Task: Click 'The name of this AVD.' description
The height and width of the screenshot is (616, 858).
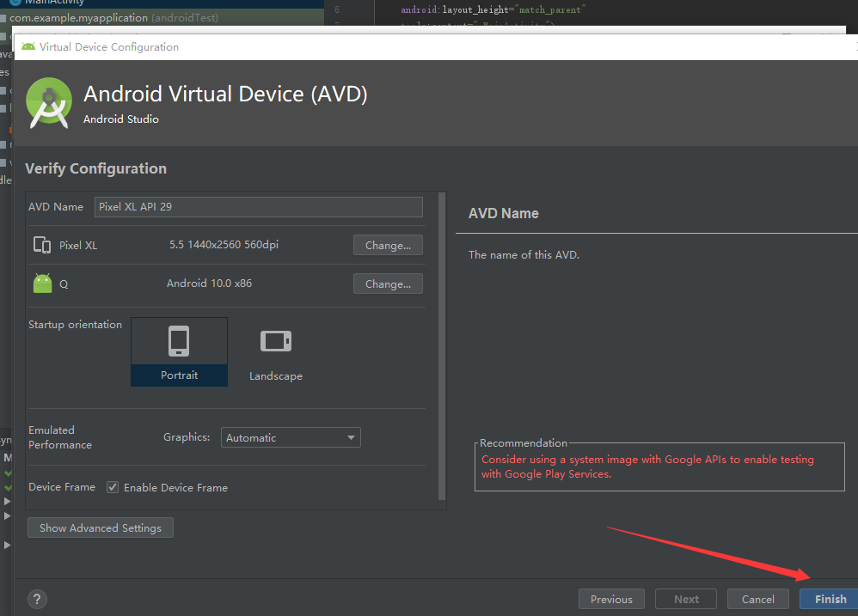Action: tap(524, 254)
